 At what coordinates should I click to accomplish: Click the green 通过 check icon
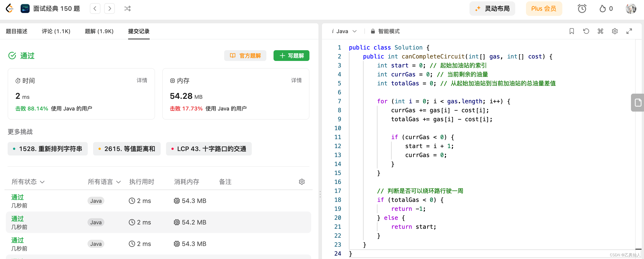(x=12, y=55)
